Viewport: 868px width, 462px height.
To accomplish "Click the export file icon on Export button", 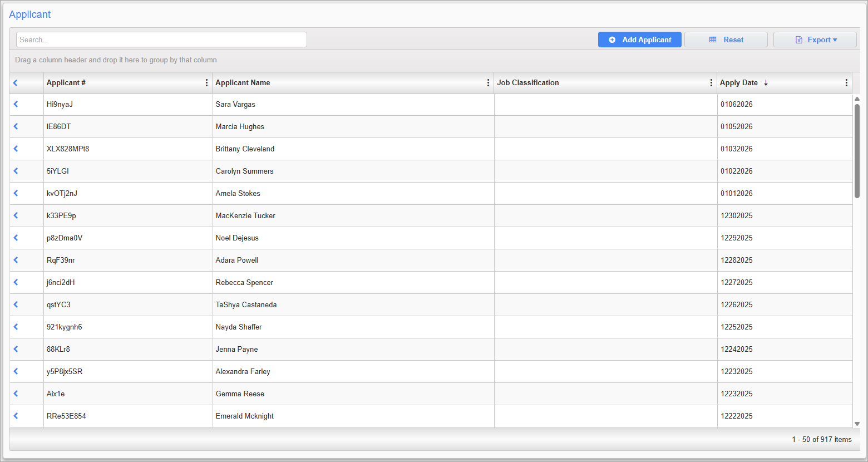I will [x=800, y=40].
